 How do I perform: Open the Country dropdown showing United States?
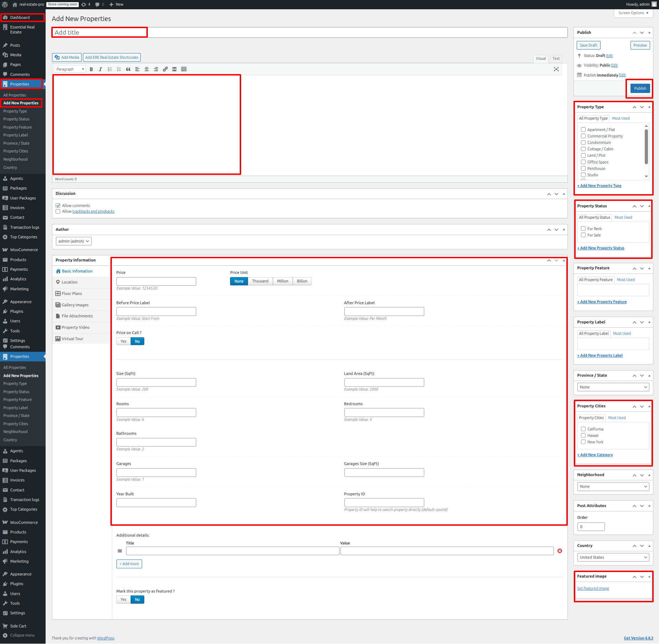613,557
